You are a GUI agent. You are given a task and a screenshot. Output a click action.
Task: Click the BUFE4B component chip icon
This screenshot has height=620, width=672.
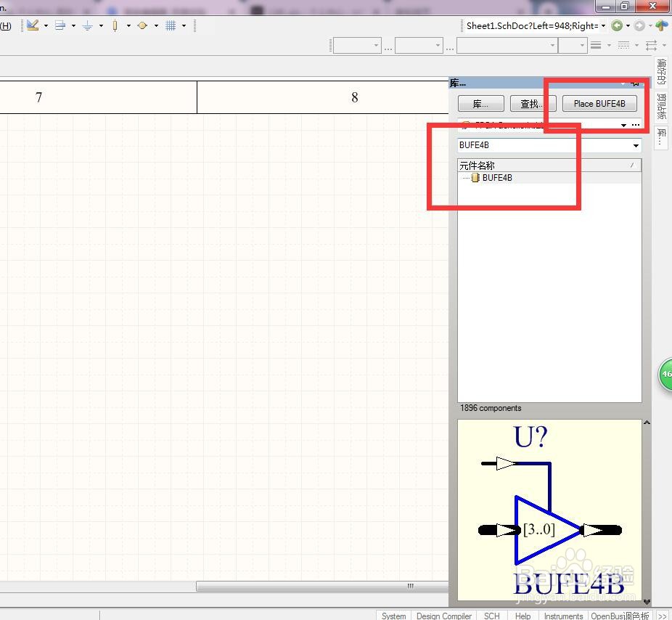[x=475, y=178]
